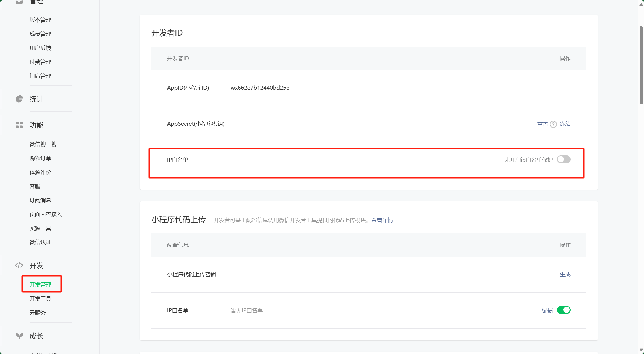Open the 成长 sprout icon section
The image size is (644, 354).
[x=19, y=336]
